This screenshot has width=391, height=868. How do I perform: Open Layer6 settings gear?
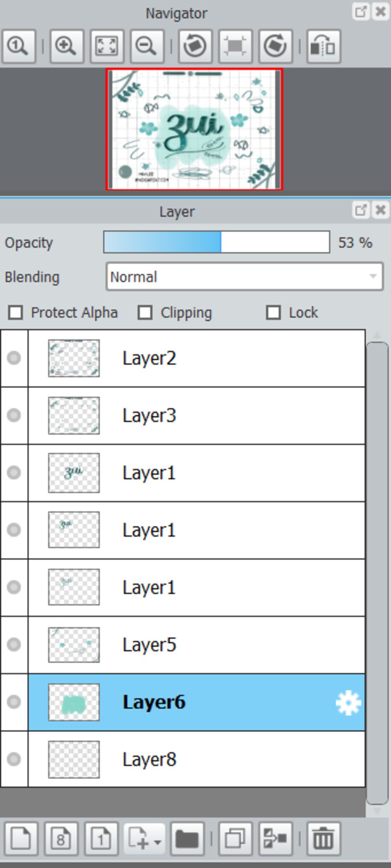click(348, 703)
